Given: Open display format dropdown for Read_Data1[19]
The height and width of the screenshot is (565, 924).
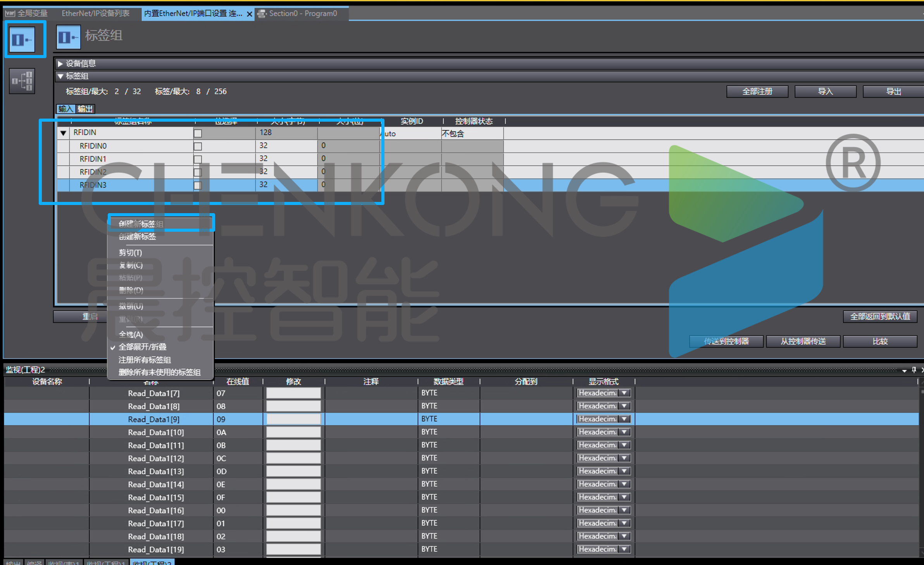Looking at the screenshot, I should (x=624, y=549).
